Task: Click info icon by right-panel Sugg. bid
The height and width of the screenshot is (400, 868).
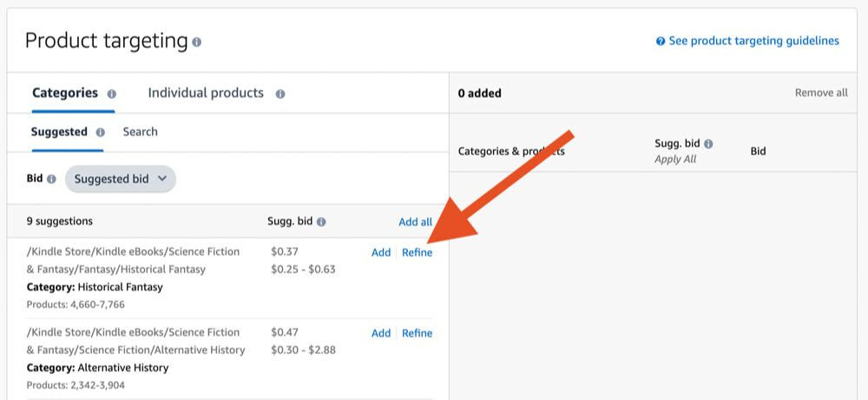Action: click(x=708, y=144)
